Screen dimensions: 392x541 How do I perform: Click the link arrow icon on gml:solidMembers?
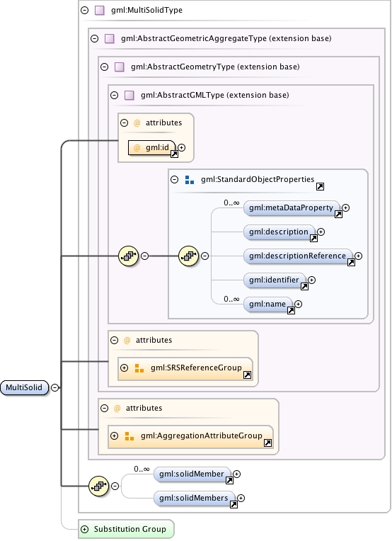234,505
